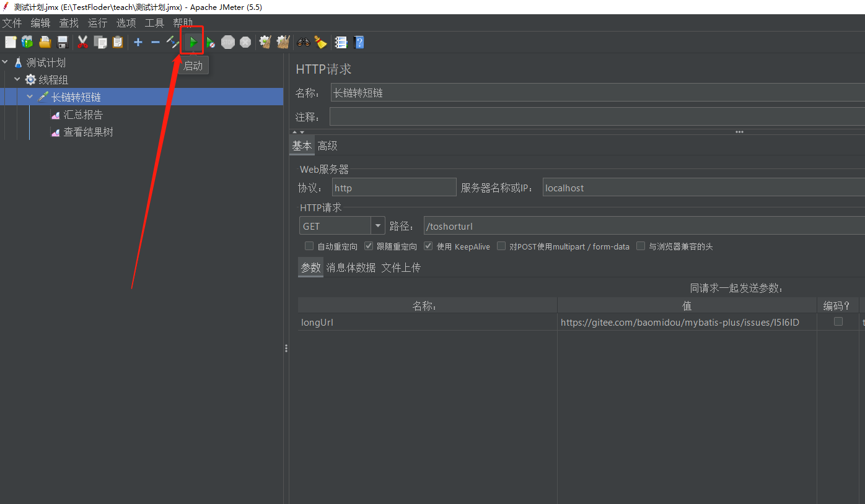Screen dimensions: 865x504
Task: Click the Save test plan floppy icon
Action: 63,42
